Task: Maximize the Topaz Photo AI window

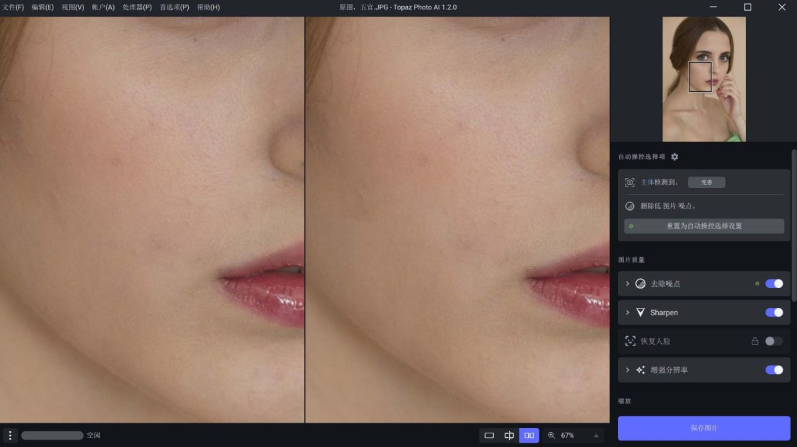Action: click(x=747, y=7)
